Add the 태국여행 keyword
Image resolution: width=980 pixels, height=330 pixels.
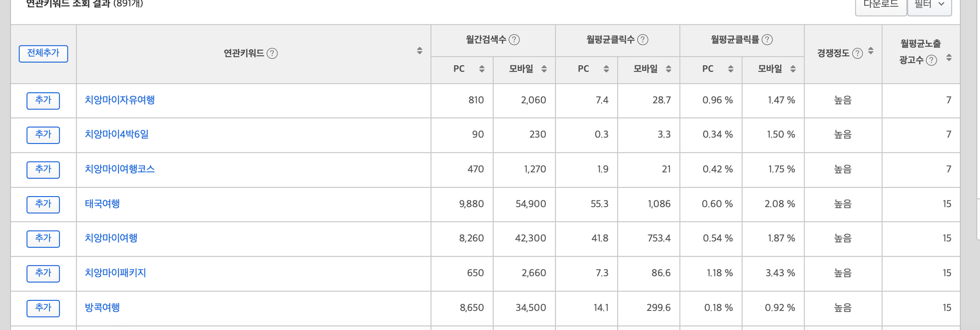(x=43, y=205)
